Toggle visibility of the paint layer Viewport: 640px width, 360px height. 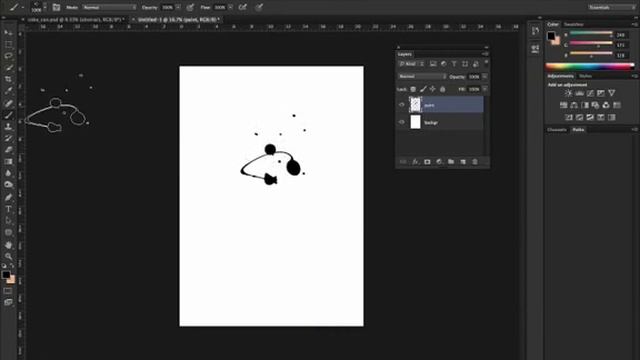(402, 105)
